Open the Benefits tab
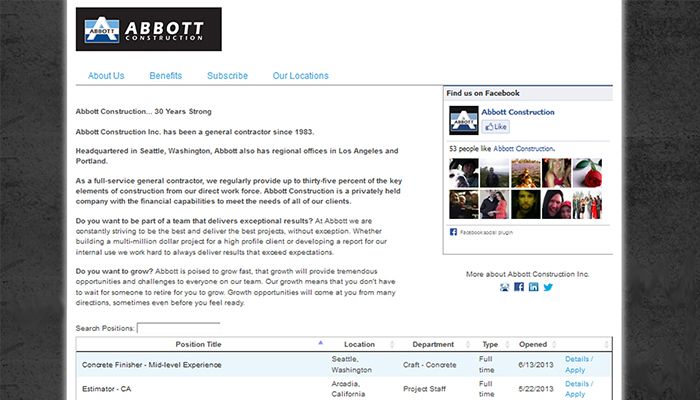Viewport: 700px width, 400px height. coord(166,76)
